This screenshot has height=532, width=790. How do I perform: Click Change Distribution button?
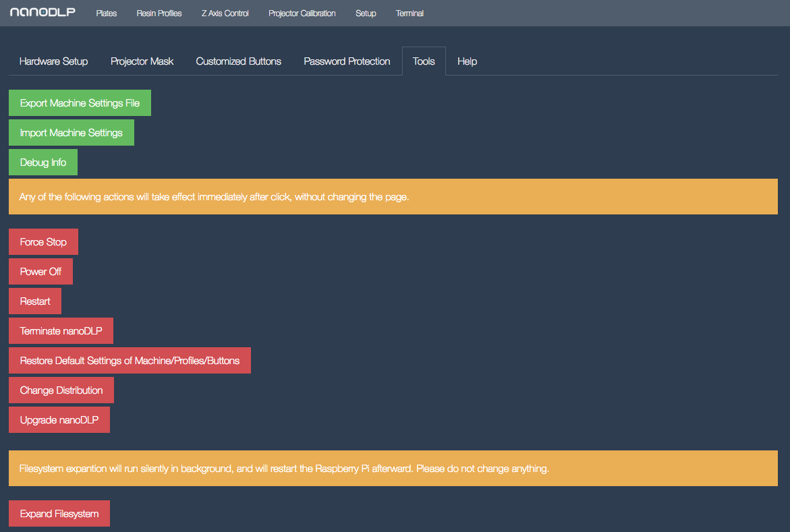61,390
